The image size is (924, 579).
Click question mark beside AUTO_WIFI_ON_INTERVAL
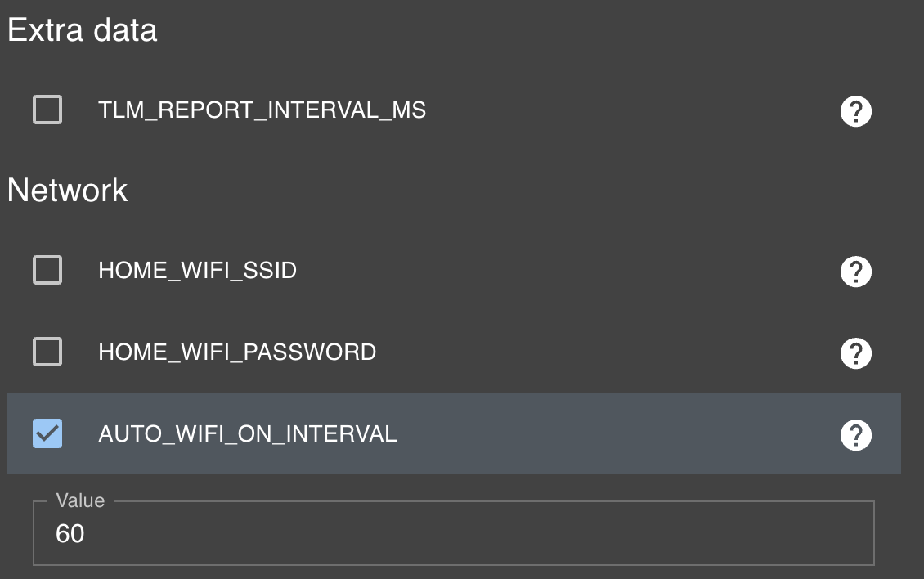coord(855,434)
